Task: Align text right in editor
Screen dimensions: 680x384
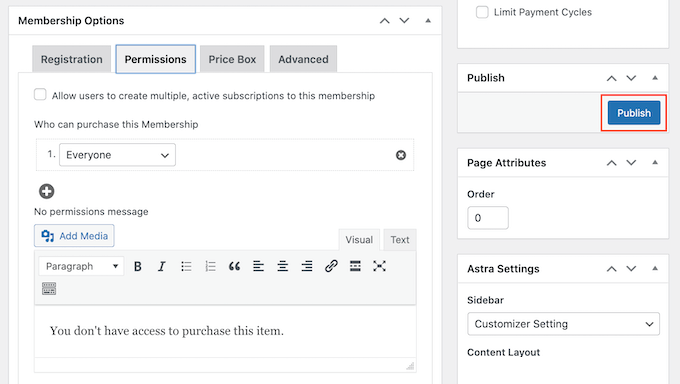Action: pos(307,266)
